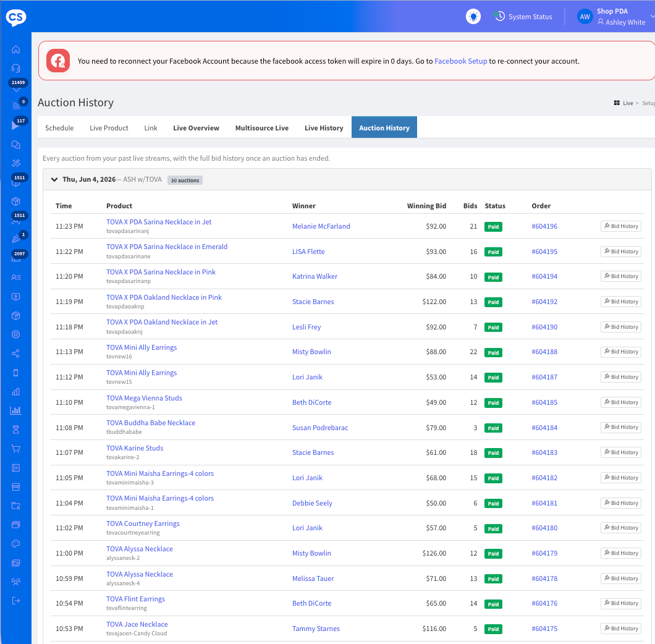Switch to the Live History tab
Viewport: 655px width, 644px height.
324,128
